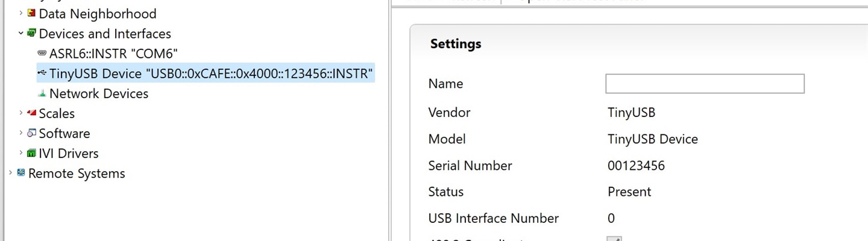Toggle the checkbox below USB Interface Number
The image size is (868, 241).
614,239
